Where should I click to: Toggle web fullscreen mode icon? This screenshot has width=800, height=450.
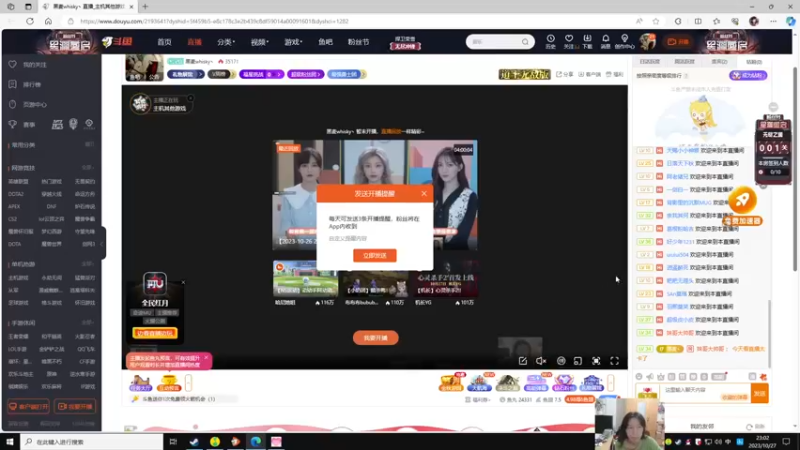coord(596,361)
